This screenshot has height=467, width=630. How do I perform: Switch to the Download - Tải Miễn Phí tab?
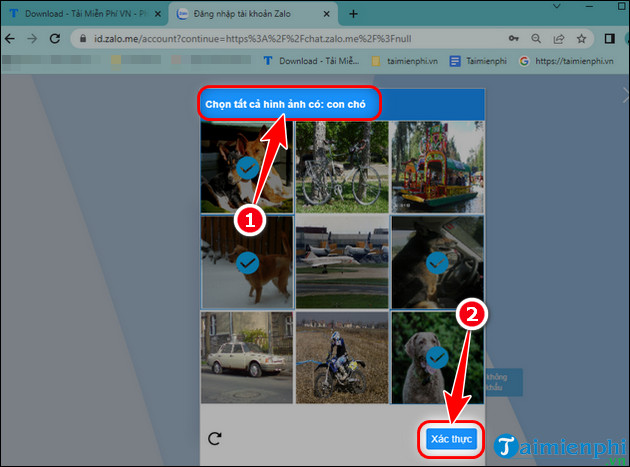pyautogui.click(x=80, y=14)
